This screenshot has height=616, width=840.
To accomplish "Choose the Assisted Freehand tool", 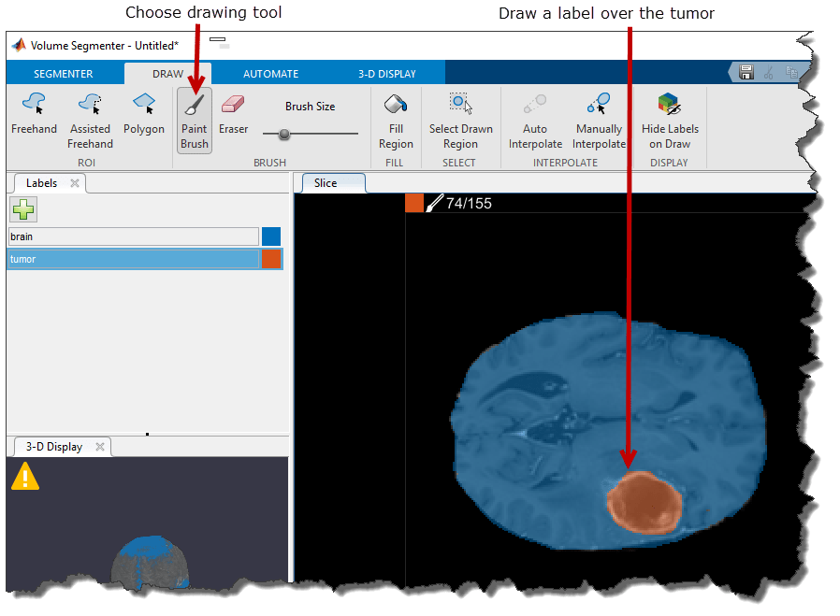I will point(90,121).
